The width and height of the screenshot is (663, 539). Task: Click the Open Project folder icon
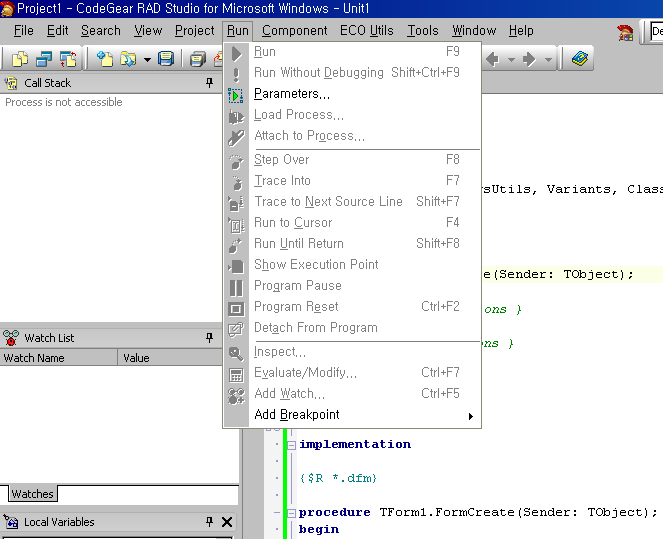click(128, 60)
